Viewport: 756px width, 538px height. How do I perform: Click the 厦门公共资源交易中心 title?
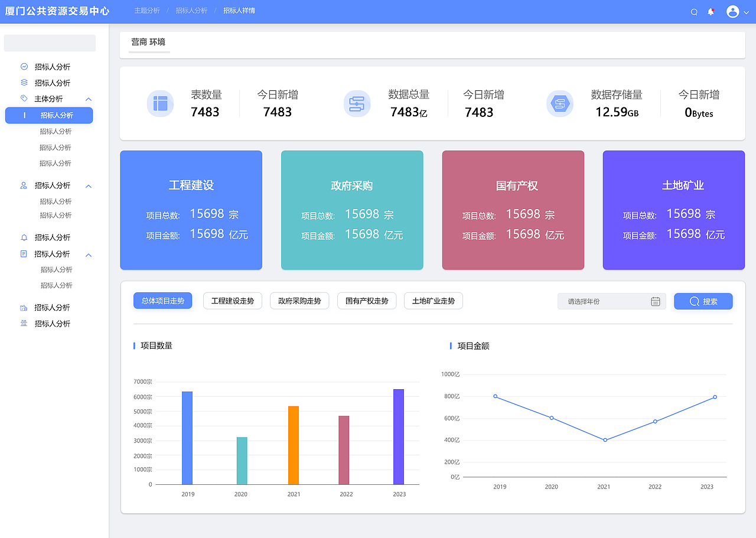pyautogui.click(x=57, y=11)
